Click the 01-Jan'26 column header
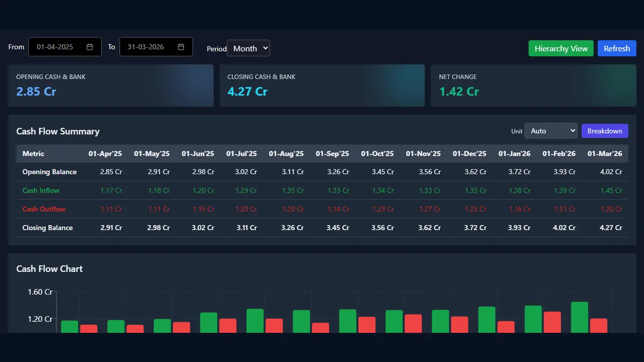This screenshot has height=362, width=644. (514, 153)
